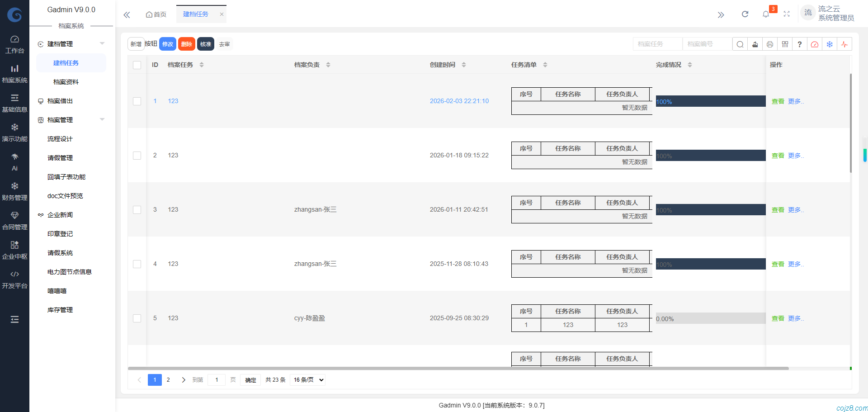This screenshot has height=412, width=868.
Task: Check the select-all checkbox in table header
Action: click(137, 65)
